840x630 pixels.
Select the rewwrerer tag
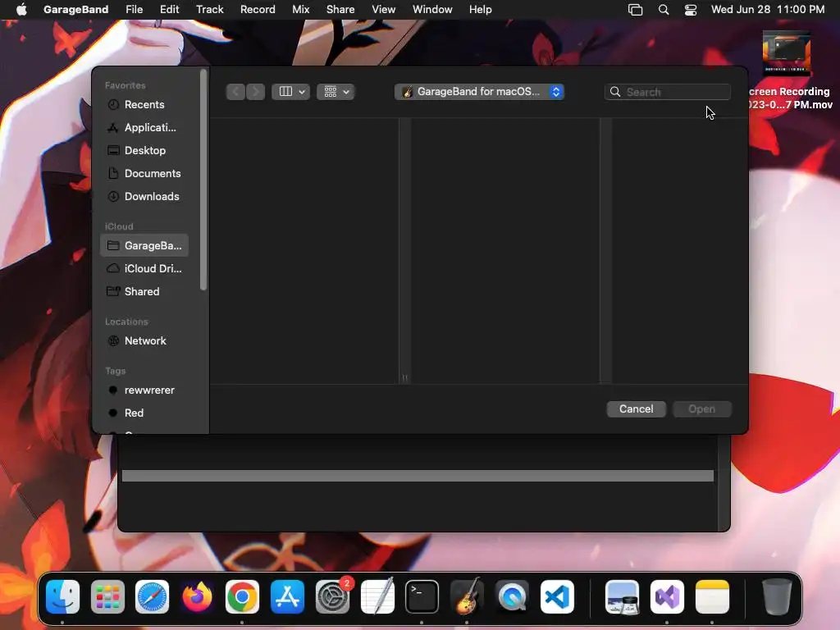(x=144, y=390)
